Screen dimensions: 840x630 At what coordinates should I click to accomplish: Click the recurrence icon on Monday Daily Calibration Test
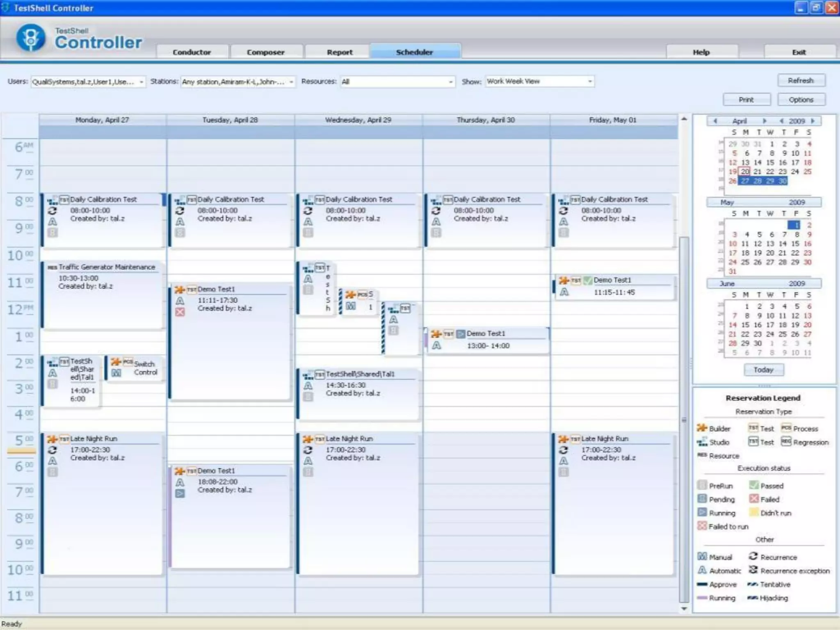[x=52, y=211]
